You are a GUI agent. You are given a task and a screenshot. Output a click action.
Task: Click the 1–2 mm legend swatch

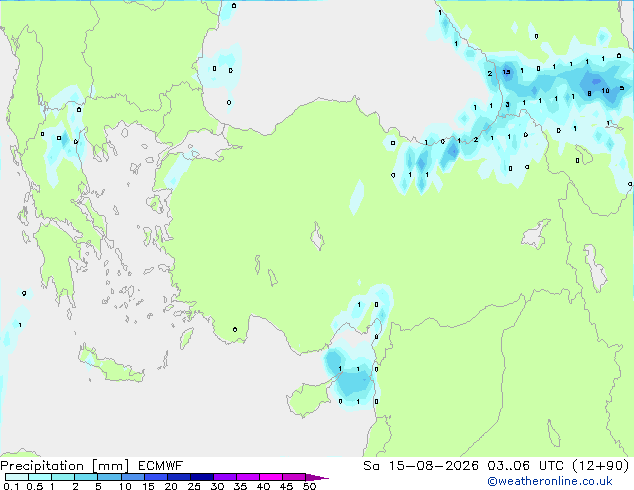coord(63,477)
